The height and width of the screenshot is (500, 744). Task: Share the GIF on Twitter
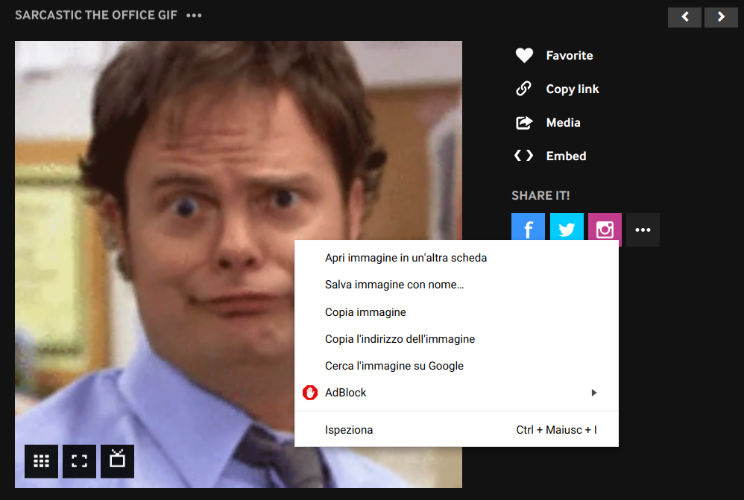[567, 228]
